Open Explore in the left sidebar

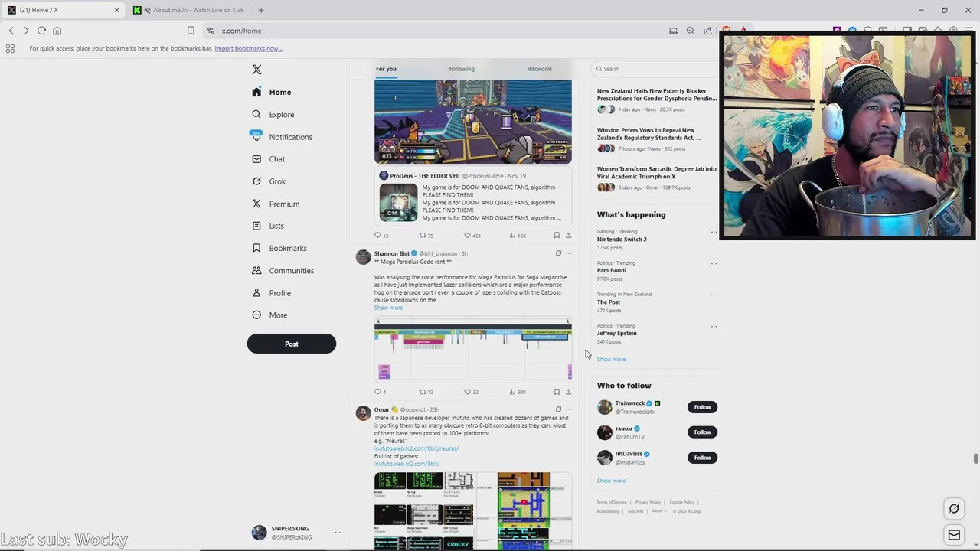coord(273,114)
